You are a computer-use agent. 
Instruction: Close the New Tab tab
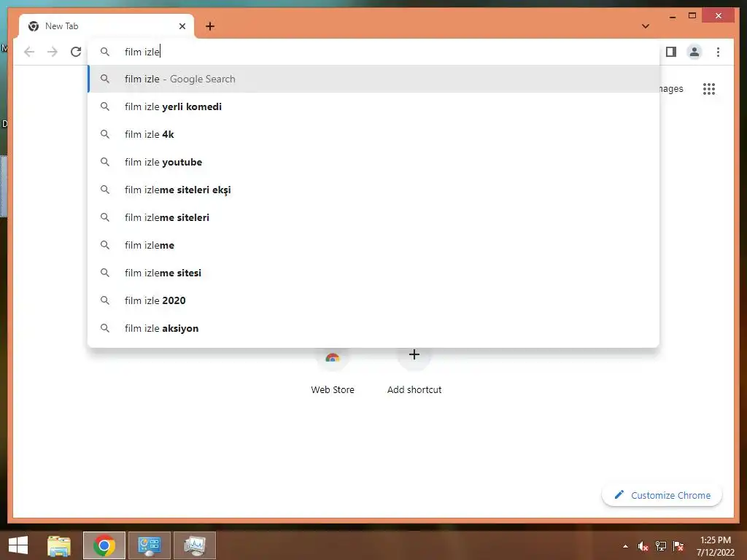(x=182, y=26)
